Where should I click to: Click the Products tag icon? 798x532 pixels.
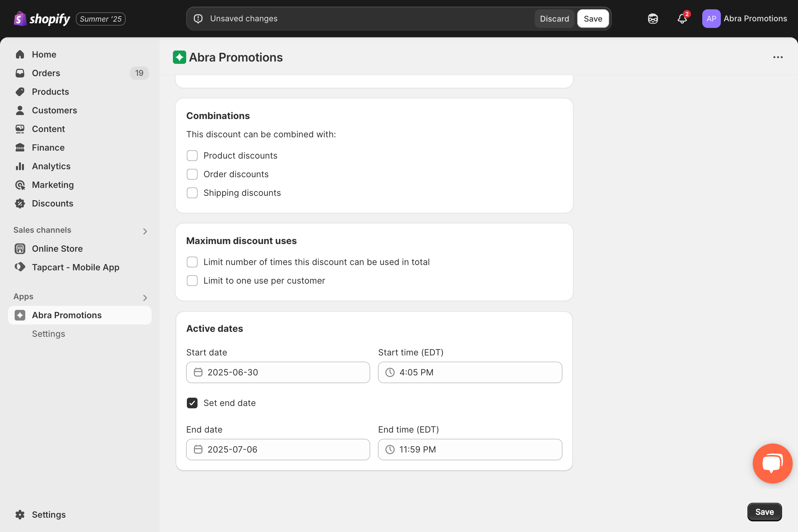20,92
